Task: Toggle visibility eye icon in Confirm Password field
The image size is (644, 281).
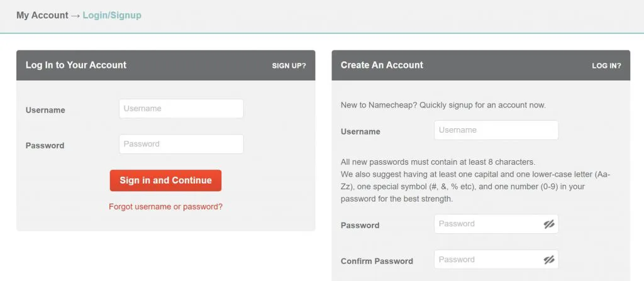Action: pyautogui.click(x=549, y=260)
